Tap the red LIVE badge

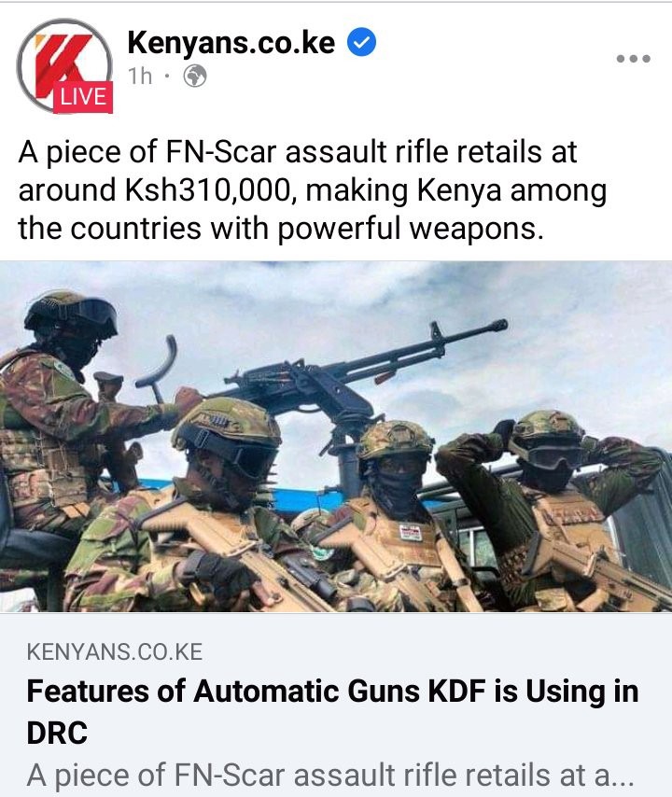83,96
